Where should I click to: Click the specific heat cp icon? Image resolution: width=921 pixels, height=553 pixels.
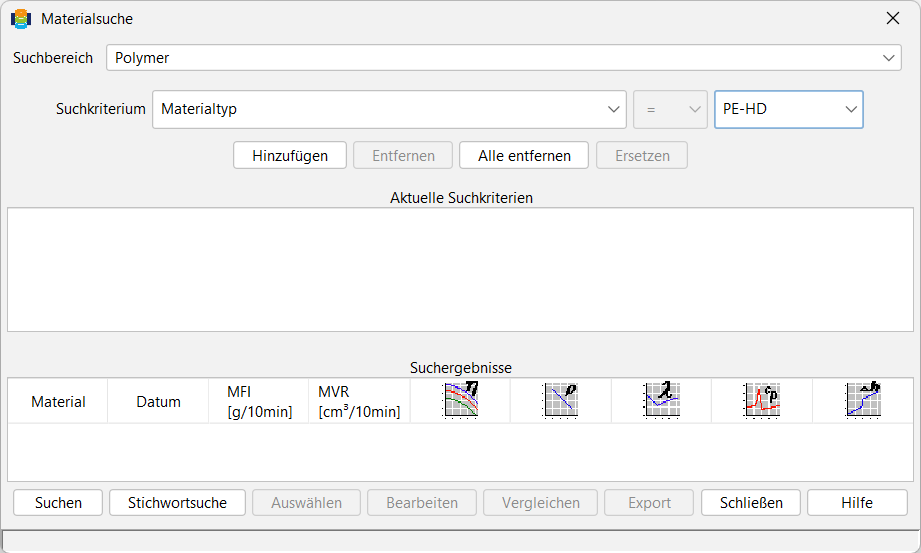pos(762,400)
